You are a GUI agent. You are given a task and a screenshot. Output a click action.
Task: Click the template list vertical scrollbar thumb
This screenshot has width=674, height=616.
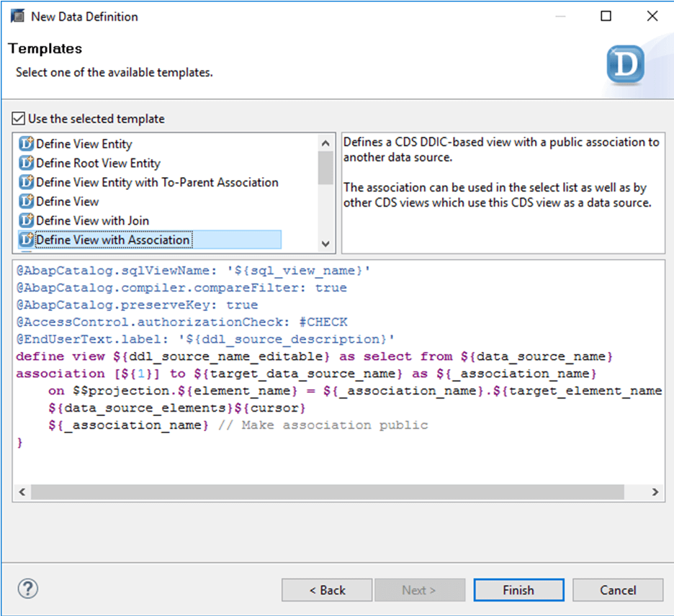[325, 168]
